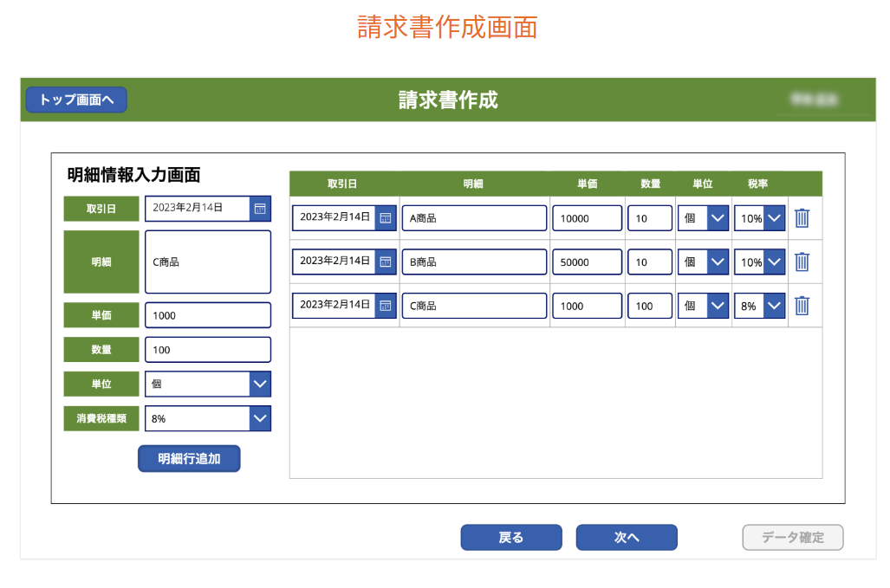The image size is (890, 588).
Task: Delete the B商品 row with trash icon
Action: pos(802,262)
